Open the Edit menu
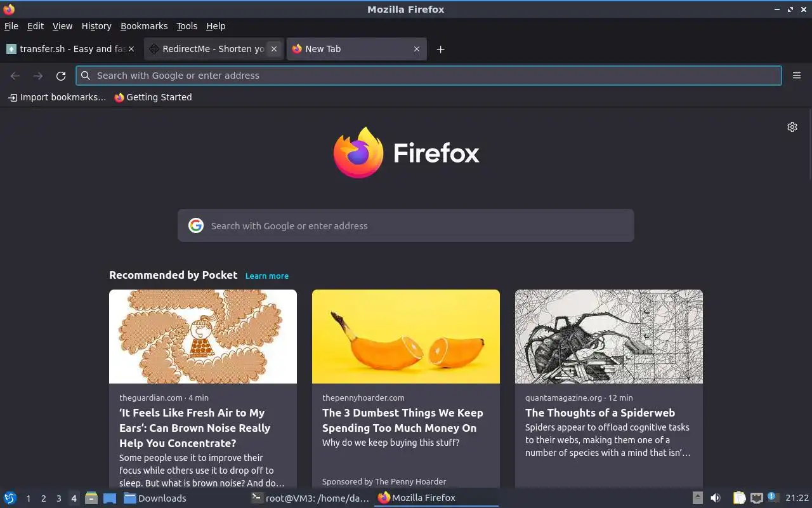This screenshot has width=812, height=508. 36,26
